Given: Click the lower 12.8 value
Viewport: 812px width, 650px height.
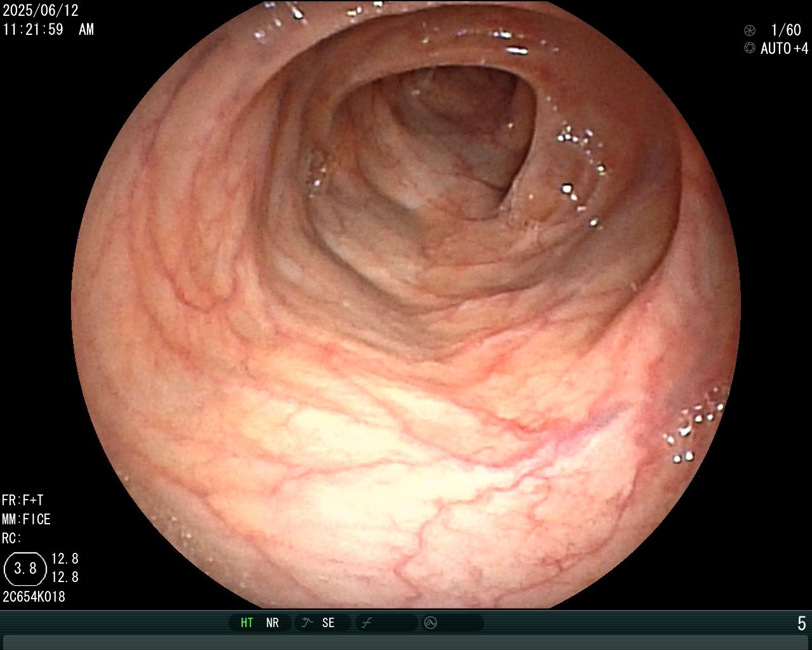Looking at the screenshot, I should coord(65,577).
